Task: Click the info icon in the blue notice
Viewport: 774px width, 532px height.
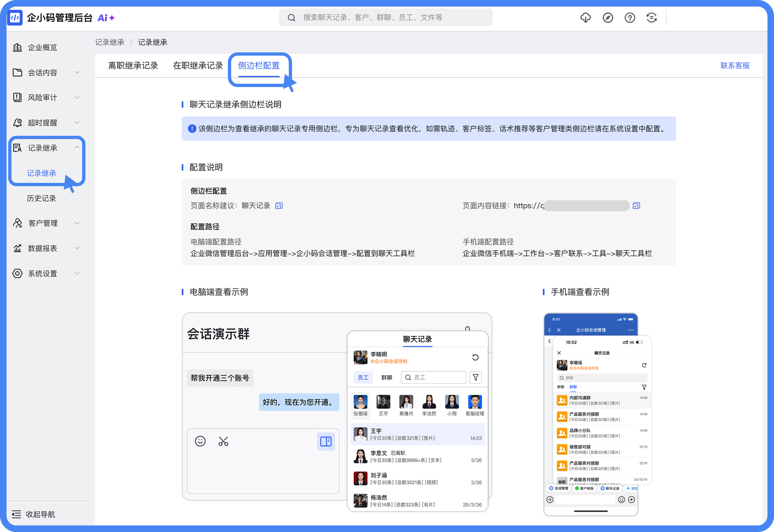Action: point(192,129)
